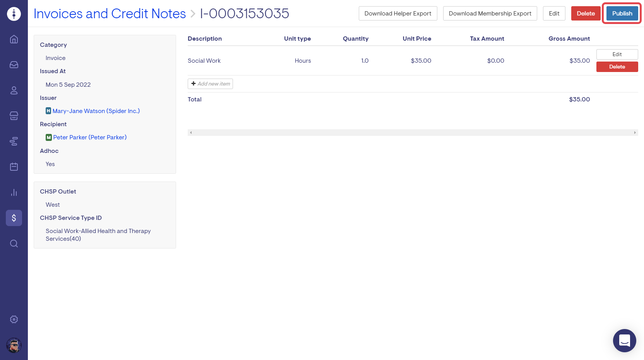The width and height of the screenshot is (644, 360).
Task: Open the bar chart reports icon
Action: click(x=14, y=192)
